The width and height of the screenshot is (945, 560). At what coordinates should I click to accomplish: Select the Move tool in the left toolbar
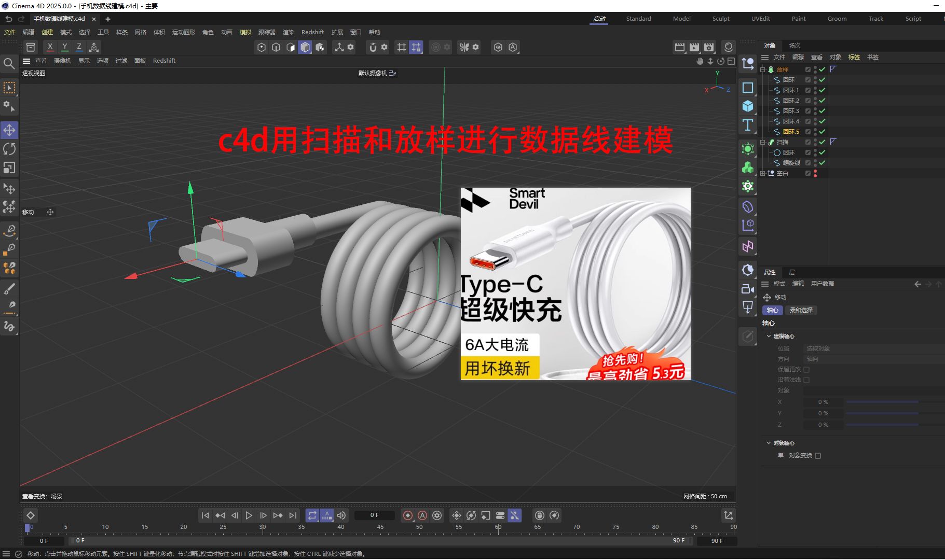coord(9,130)
